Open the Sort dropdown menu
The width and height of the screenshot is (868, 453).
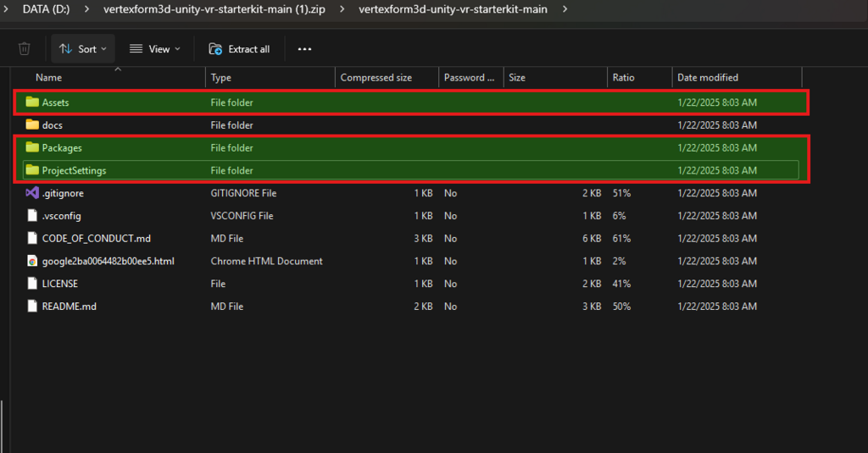(82, 49)
